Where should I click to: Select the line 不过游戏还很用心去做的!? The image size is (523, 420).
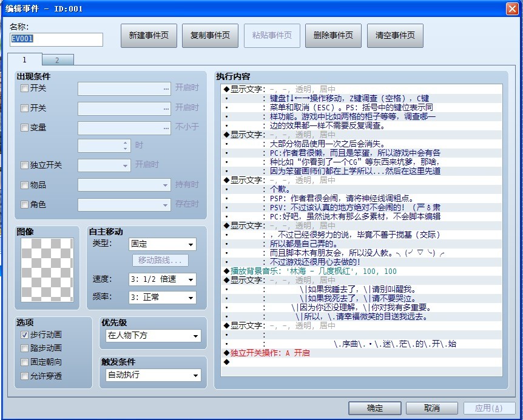coord(362,262)
